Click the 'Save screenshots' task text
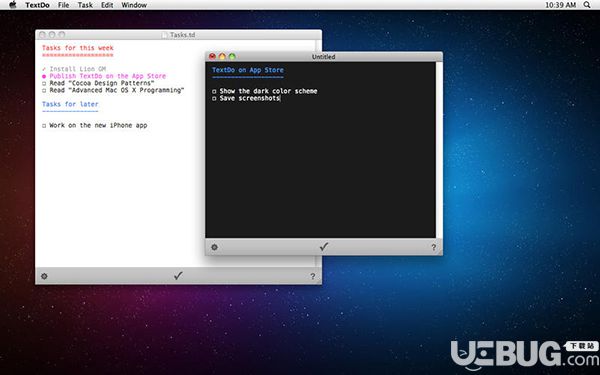 249,98
